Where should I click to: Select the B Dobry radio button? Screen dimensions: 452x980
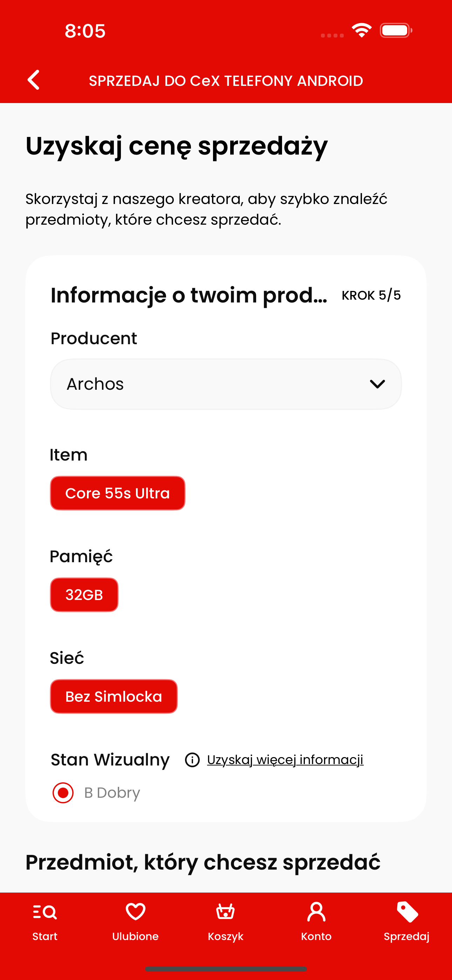[63, 792]
